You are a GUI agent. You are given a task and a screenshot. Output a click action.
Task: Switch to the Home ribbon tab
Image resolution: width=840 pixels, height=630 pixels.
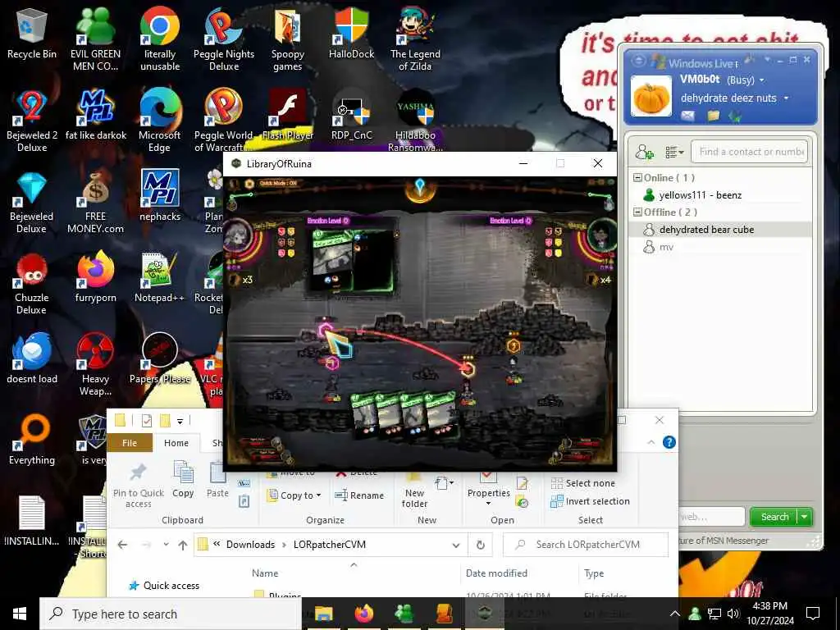pos(176,443)
